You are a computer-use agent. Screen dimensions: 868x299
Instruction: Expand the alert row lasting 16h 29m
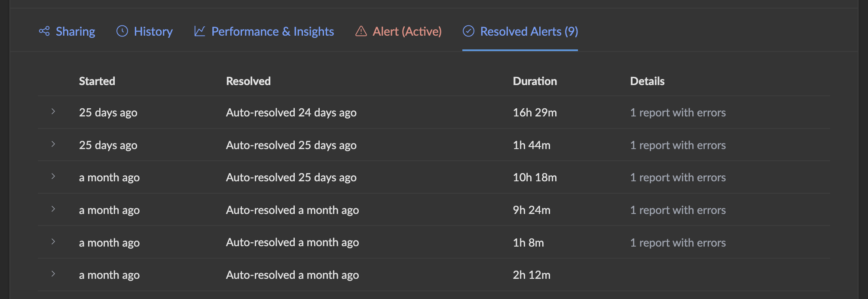tap(53, 111)
